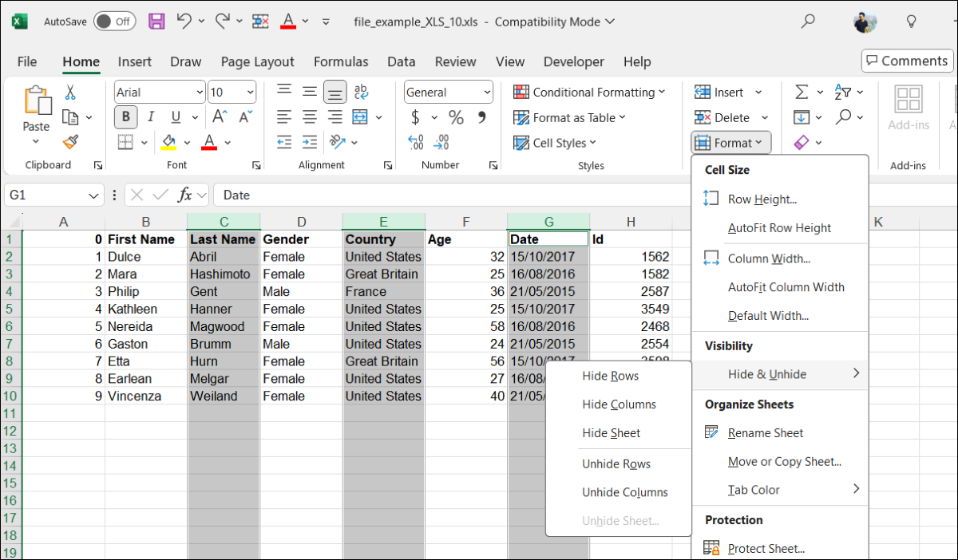Open the Formulas tab
958x560 pixels.
[341, 61]
